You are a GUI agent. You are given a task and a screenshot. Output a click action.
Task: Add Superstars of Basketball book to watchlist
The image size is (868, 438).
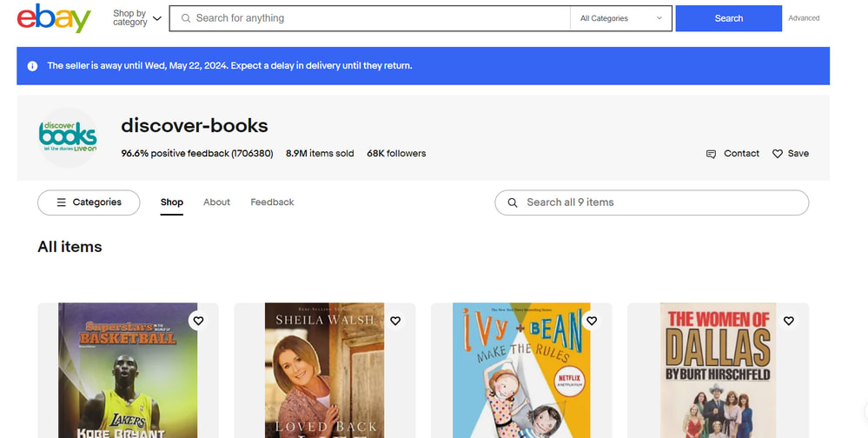[x=198, y=321]
